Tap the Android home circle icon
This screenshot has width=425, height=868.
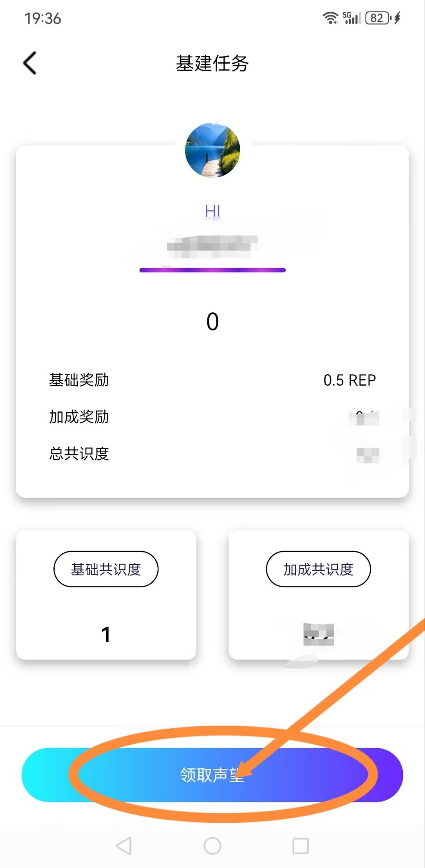click(x=212, y=845)
